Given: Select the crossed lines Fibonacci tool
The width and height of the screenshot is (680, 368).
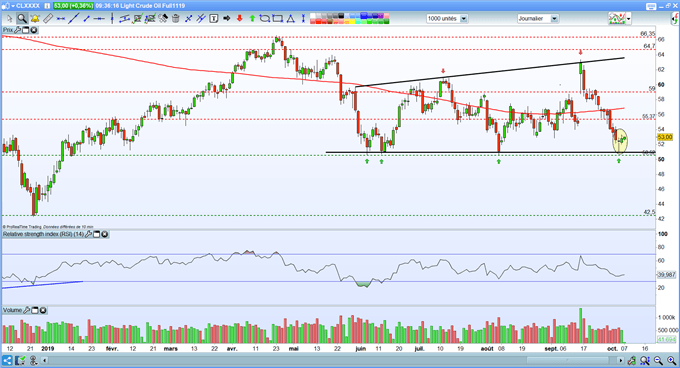Looking at the screenshot, I should 189,19.
